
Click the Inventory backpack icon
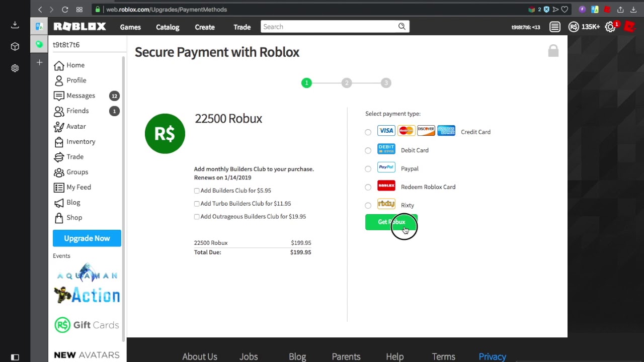59,142
